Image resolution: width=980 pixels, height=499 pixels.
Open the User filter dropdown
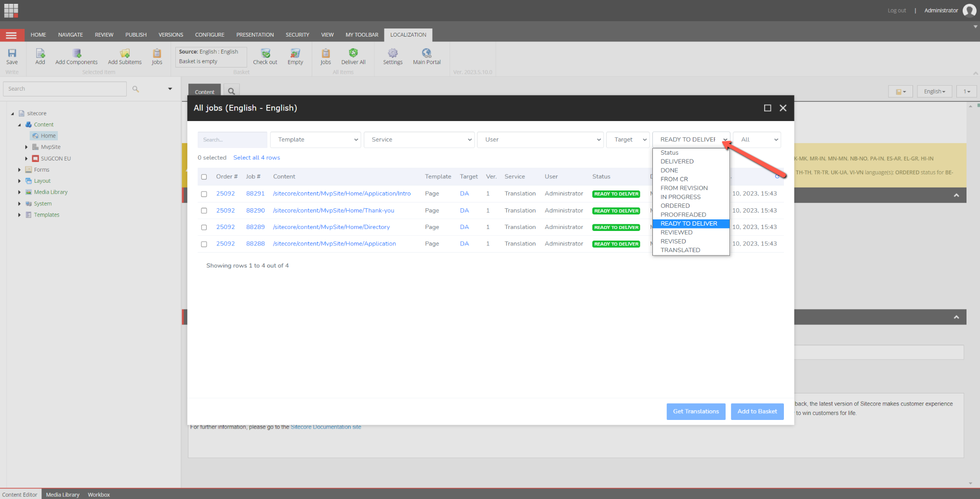(540, 140)
